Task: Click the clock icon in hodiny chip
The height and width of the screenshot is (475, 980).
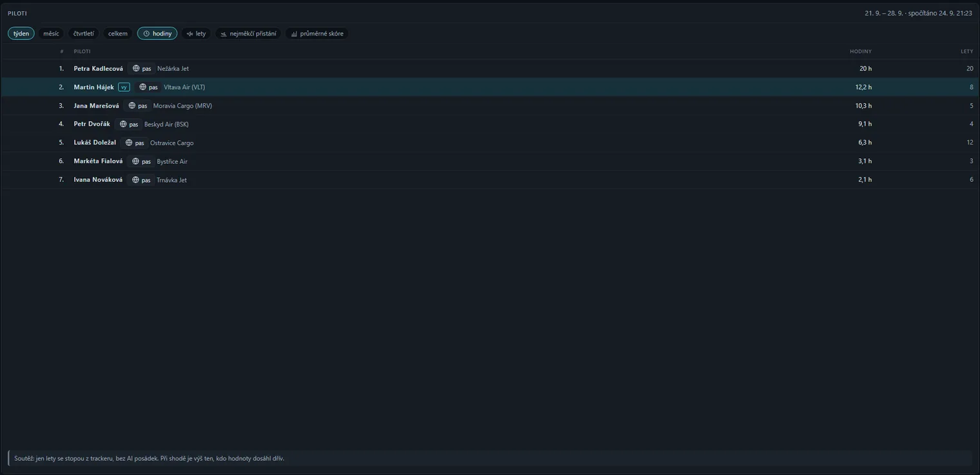Action: click(x=146, y=34)
